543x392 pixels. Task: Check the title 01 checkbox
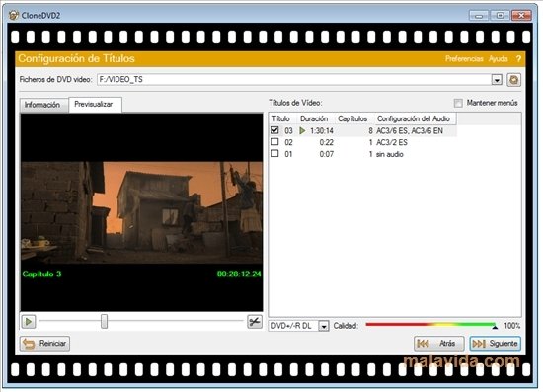[275, 153]
